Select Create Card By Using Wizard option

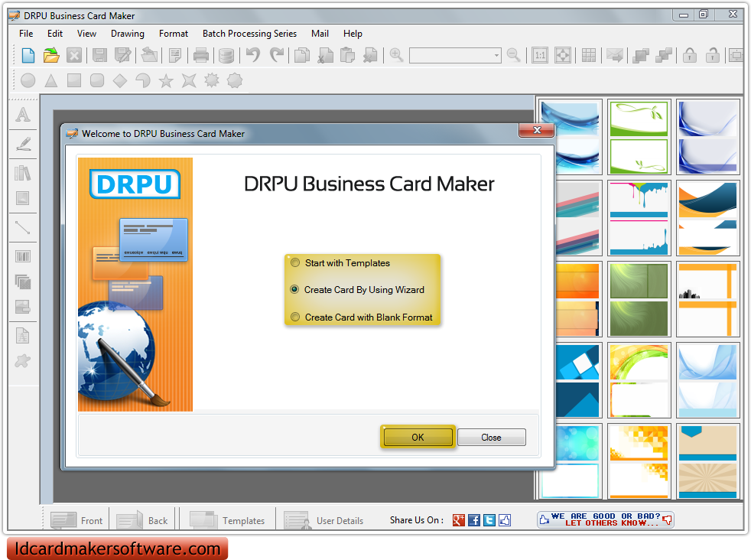295,289
